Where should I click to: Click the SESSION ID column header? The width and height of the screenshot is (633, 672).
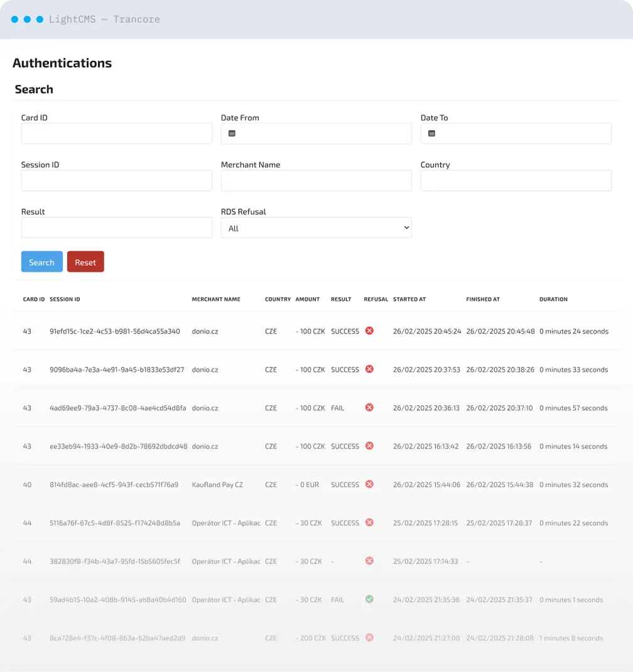tap(65, 299)
